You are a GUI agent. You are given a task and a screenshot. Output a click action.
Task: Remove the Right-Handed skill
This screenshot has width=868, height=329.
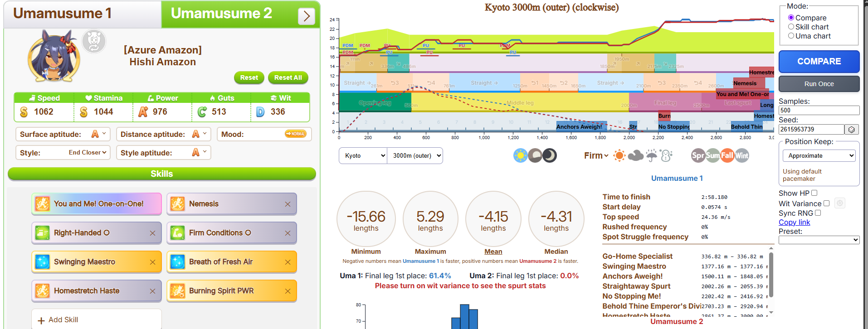point(152,233)
